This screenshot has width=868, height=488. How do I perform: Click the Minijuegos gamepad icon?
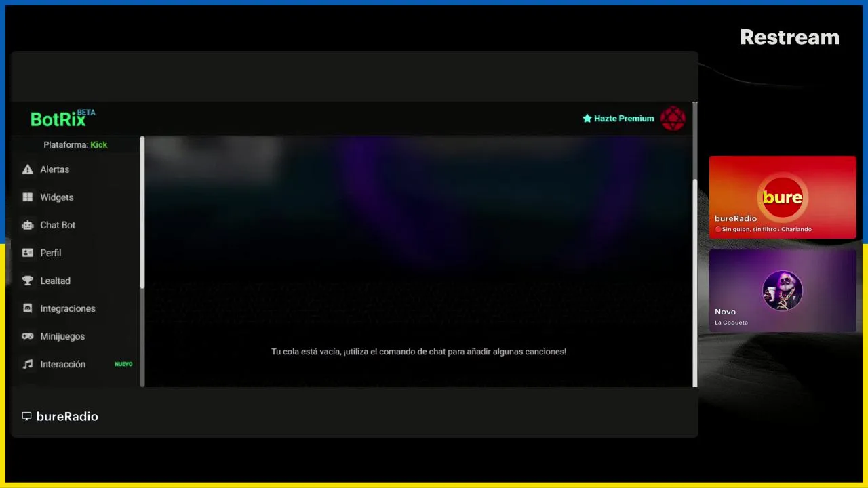click(x=27, y=336)
